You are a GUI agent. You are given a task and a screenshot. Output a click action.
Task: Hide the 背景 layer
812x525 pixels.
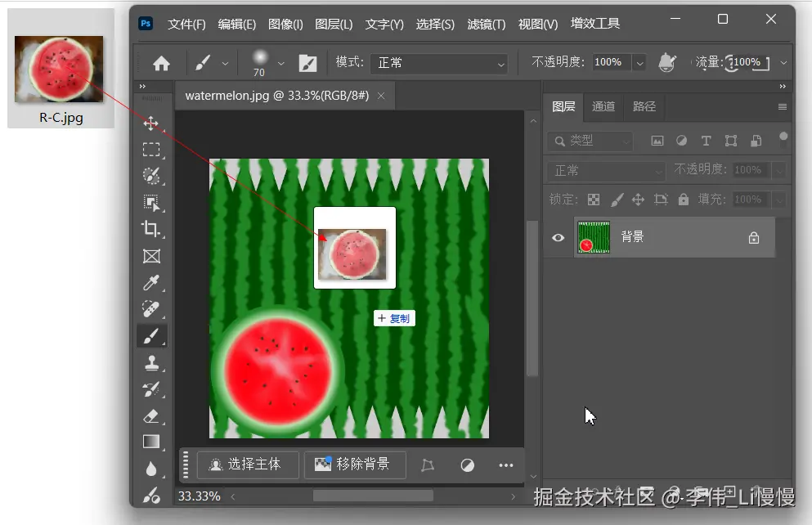(x=558, y=237)
